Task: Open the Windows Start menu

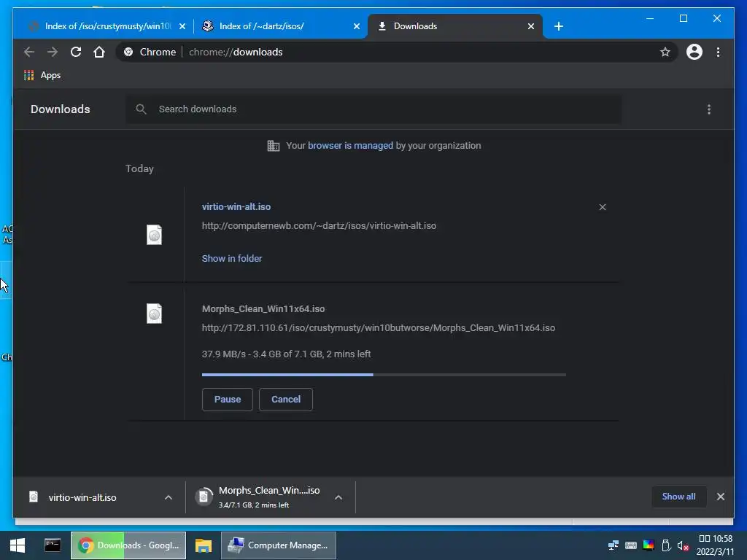Action: pos(18,545)
